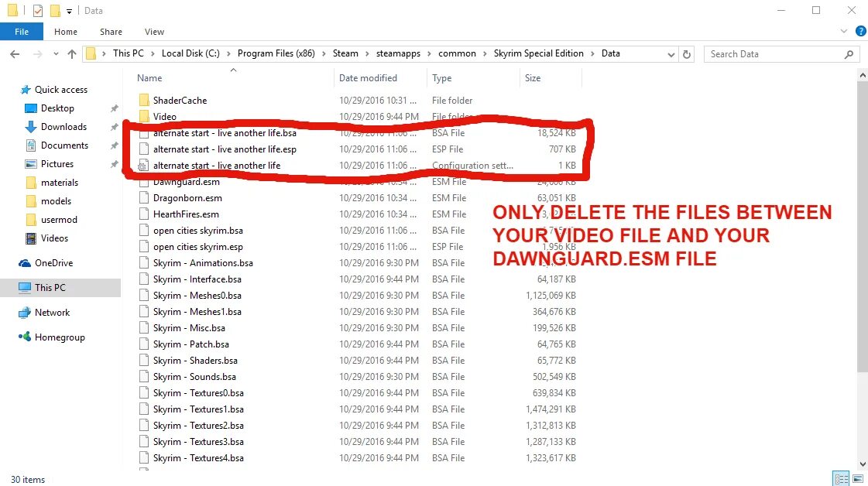Select the ShaderCache folder icon
This screenshot has height=486, width=868.
[x=144, y=100]
